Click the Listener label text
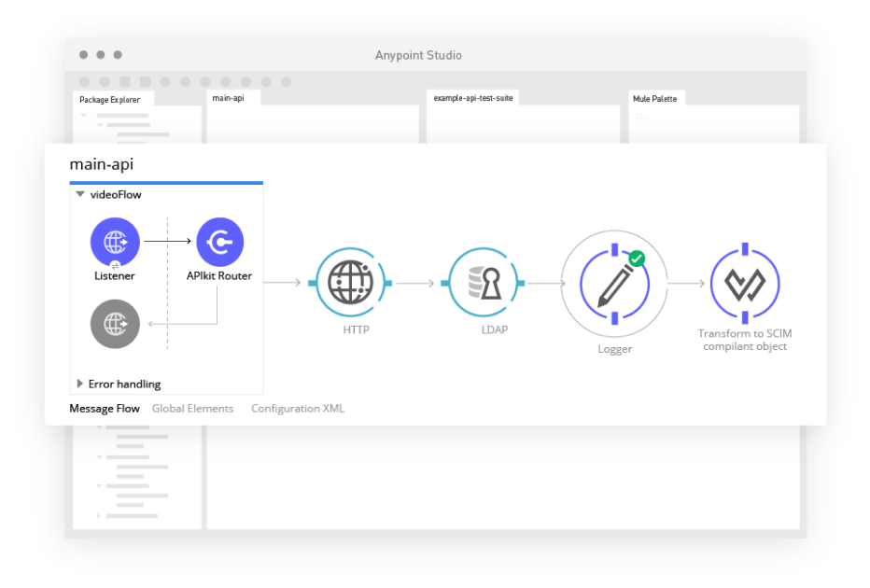This screenshot has height=588, width=870. (114, 275)
